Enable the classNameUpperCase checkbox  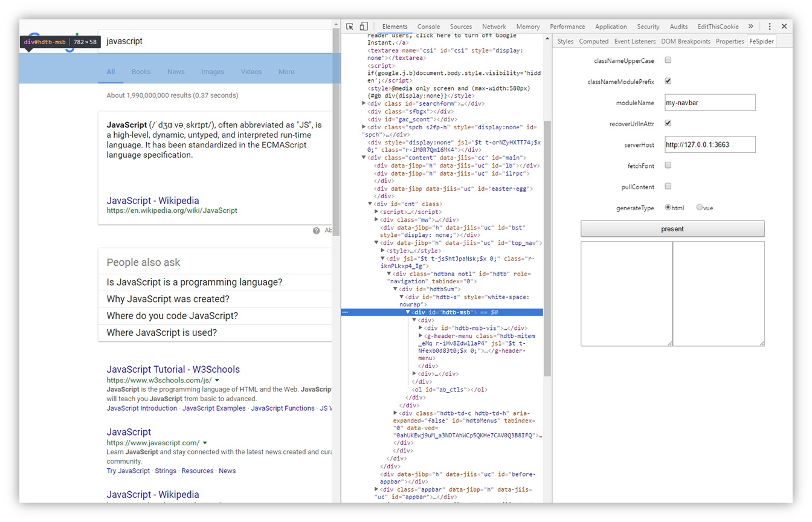(668, 60)
